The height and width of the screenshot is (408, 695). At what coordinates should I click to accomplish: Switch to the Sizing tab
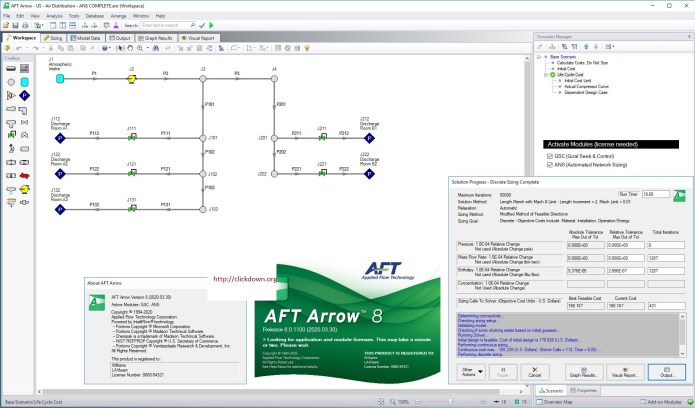(x=53, y=38)
